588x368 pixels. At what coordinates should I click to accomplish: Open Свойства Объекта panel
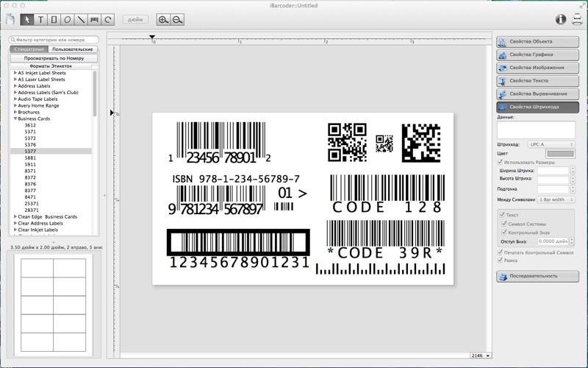tap(537, 42)
